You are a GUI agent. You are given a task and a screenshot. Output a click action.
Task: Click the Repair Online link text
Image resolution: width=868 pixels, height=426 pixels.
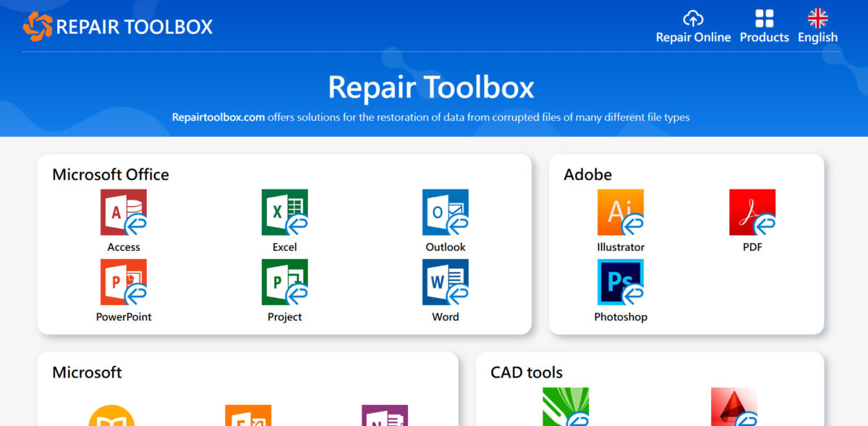(x=693, y=37)
